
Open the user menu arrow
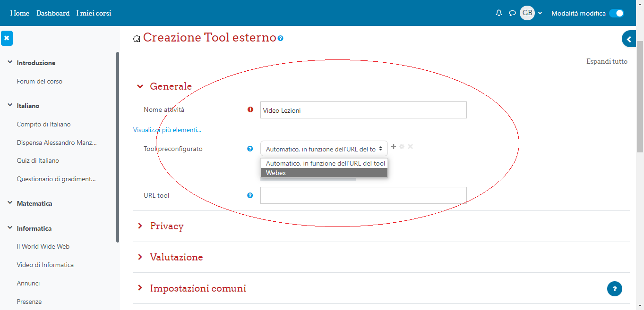540,13
